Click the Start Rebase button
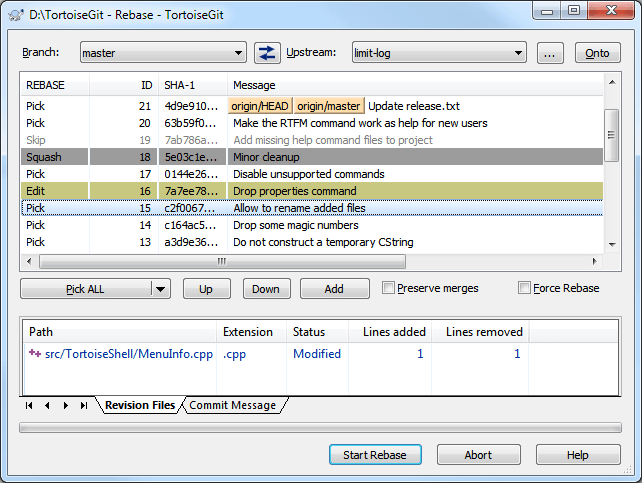Image resolution: width=642 pixels, height=483 pixels. (x=375, y=455)
